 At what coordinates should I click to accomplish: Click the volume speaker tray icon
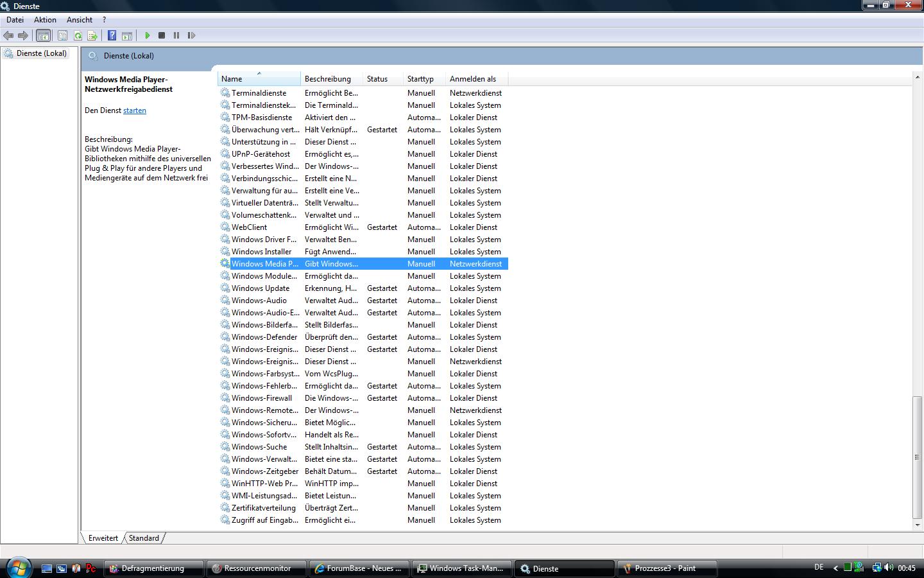889,568
